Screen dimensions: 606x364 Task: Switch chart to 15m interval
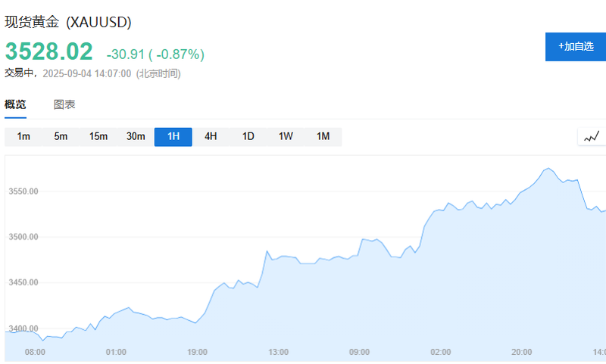98,136
